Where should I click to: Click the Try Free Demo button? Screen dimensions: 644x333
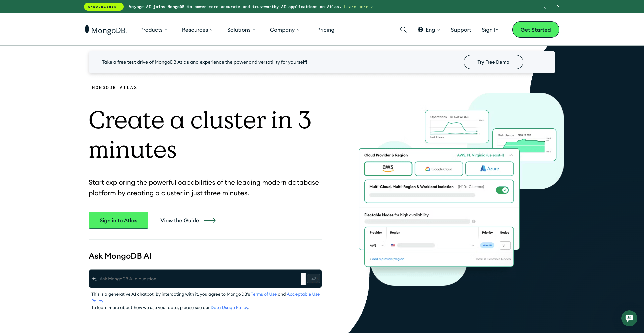point(493,62)
